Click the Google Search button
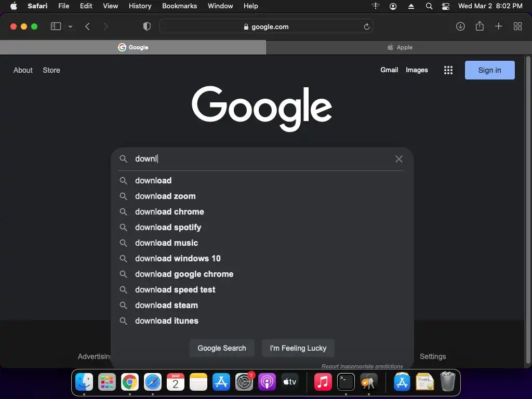Image resolution: width=532 pixels, height=399 pixels. click(x=222, y=348)
